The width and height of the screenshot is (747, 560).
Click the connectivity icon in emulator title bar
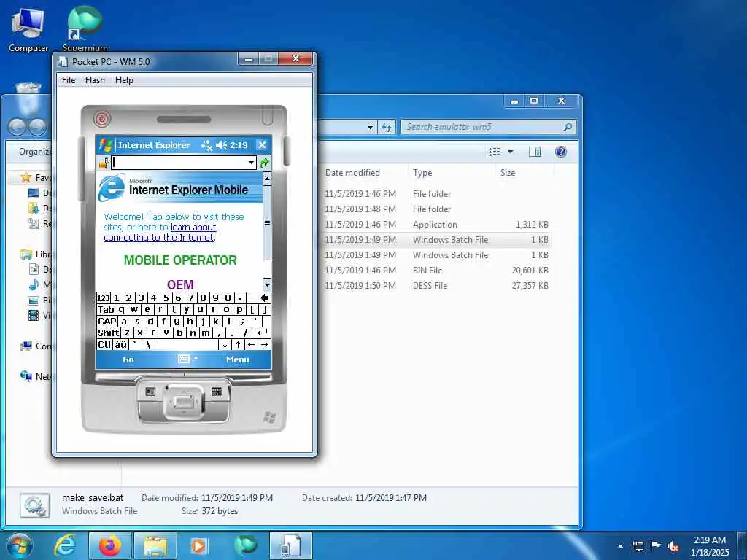tap(206, 145)
